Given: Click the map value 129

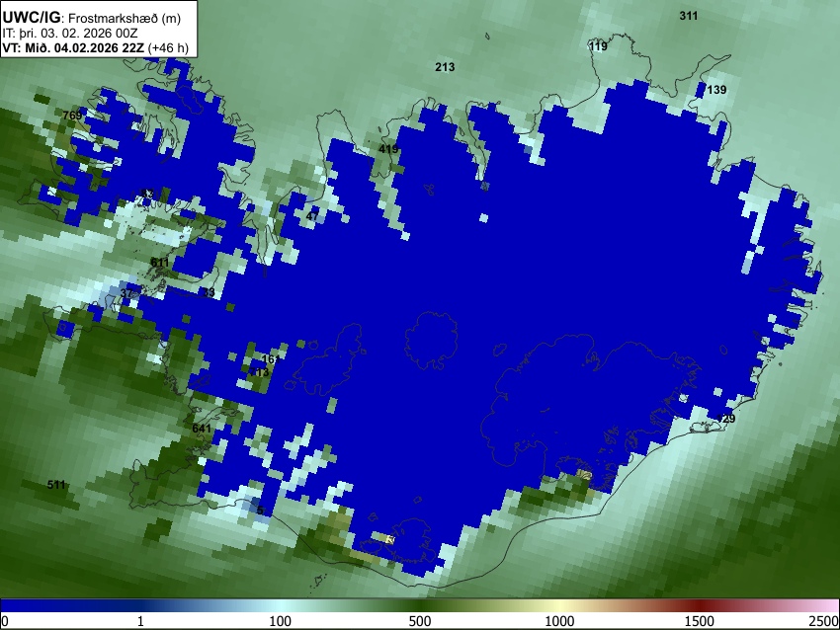Looking at the screenshot, I should click(x=726, y=418).
